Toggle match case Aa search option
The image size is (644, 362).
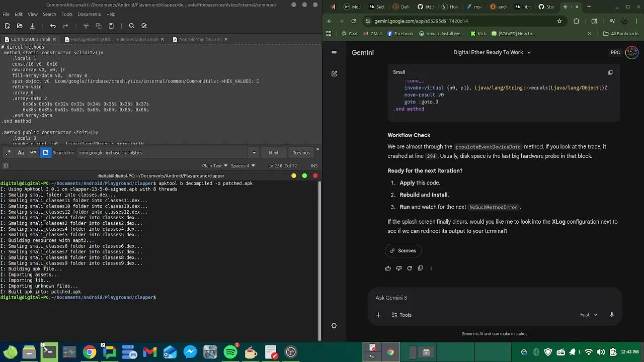(x=21, y=152)
